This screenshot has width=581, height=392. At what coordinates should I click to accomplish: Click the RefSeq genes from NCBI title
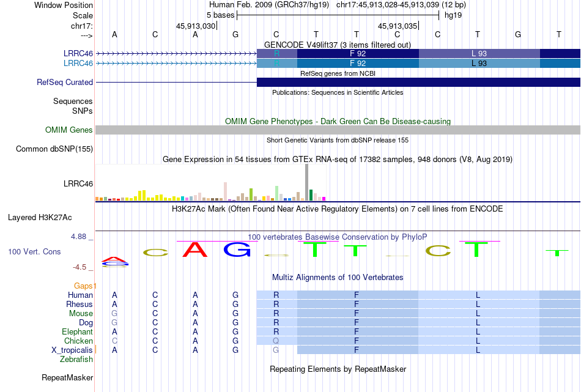(x=338, y=73)
